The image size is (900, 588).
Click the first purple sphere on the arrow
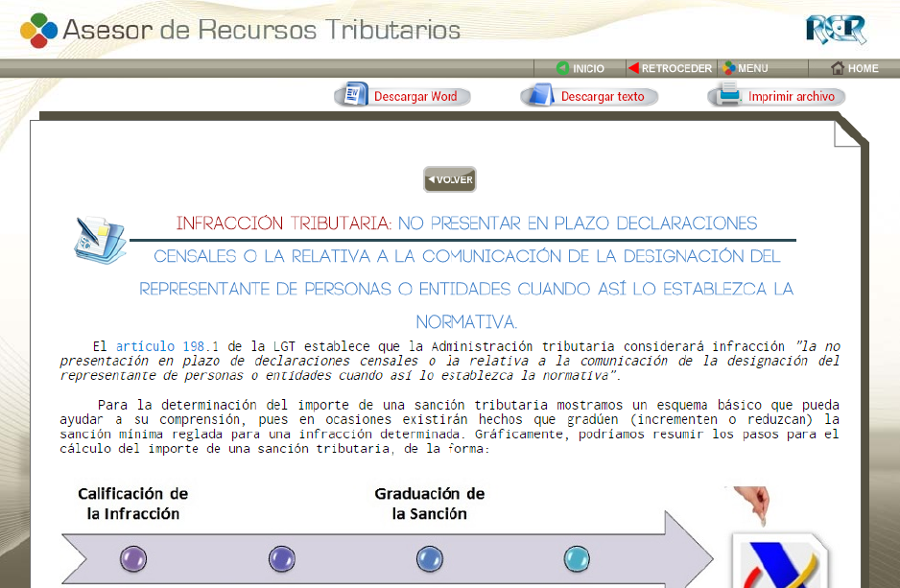coord(133,558)
